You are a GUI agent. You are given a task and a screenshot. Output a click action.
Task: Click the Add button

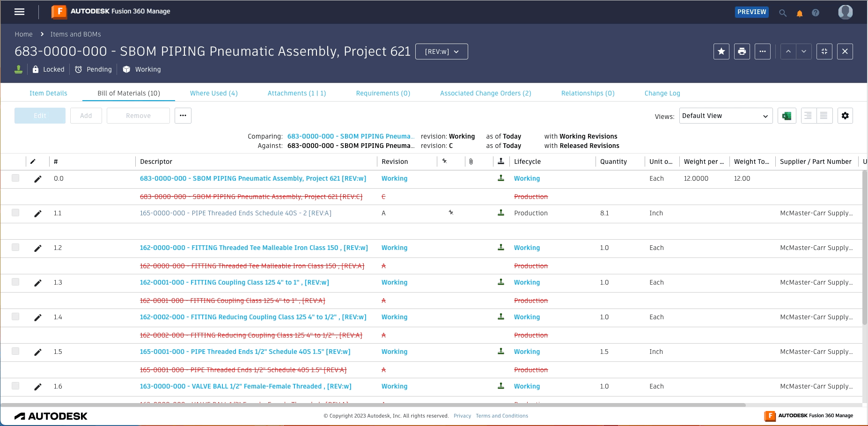click(86, 116)
